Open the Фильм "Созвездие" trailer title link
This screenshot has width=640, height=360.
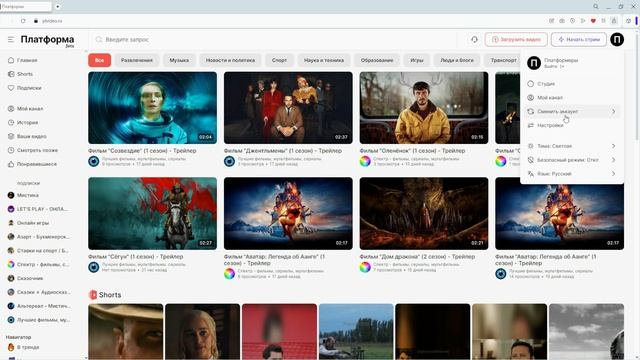142,151
